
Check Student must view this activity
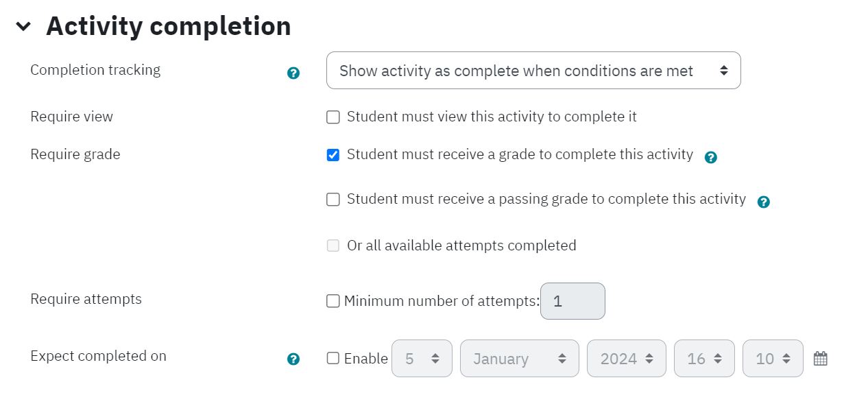[x=333, y=117]
